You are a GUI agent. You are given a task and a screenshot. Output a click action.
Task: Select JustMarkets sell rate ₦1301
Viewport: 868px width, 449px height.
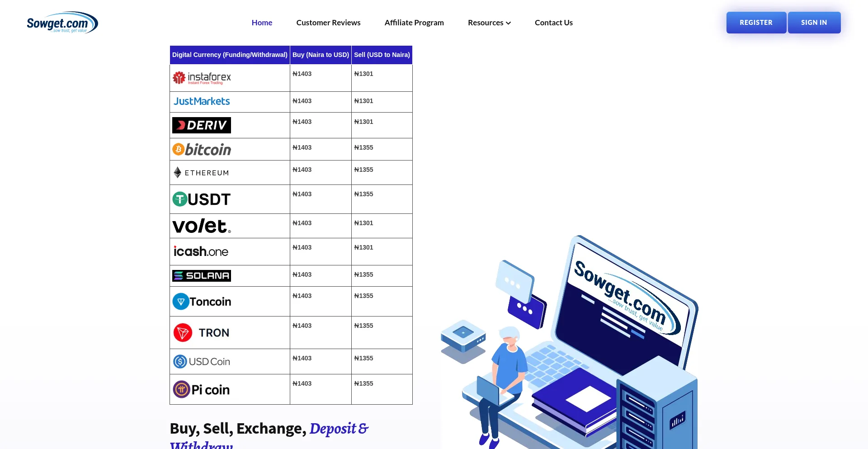(x=363, y=101)
